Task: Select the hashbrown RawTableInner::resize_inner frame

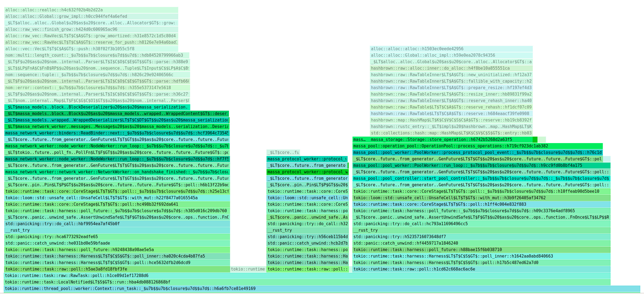Action: [451, 94]
